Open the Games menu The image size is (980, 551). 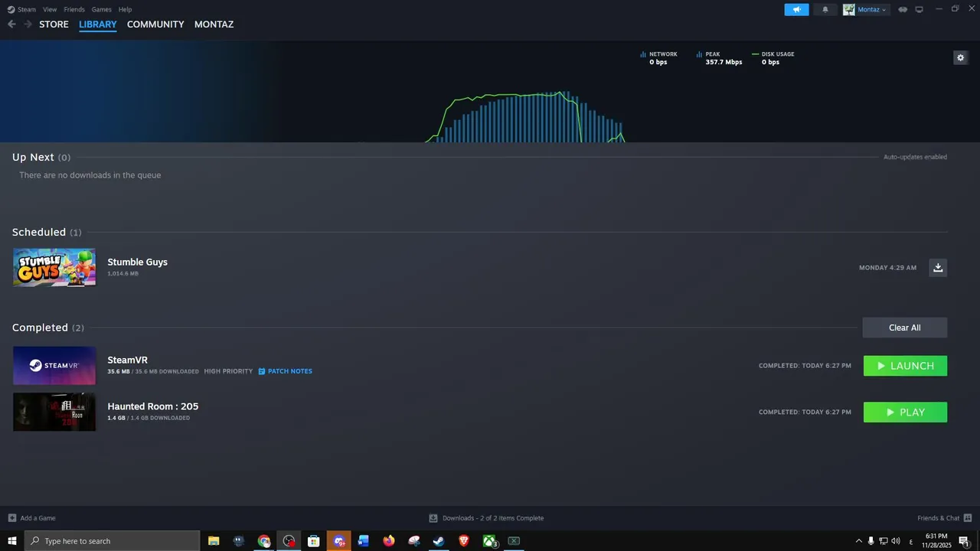point(102,9)
